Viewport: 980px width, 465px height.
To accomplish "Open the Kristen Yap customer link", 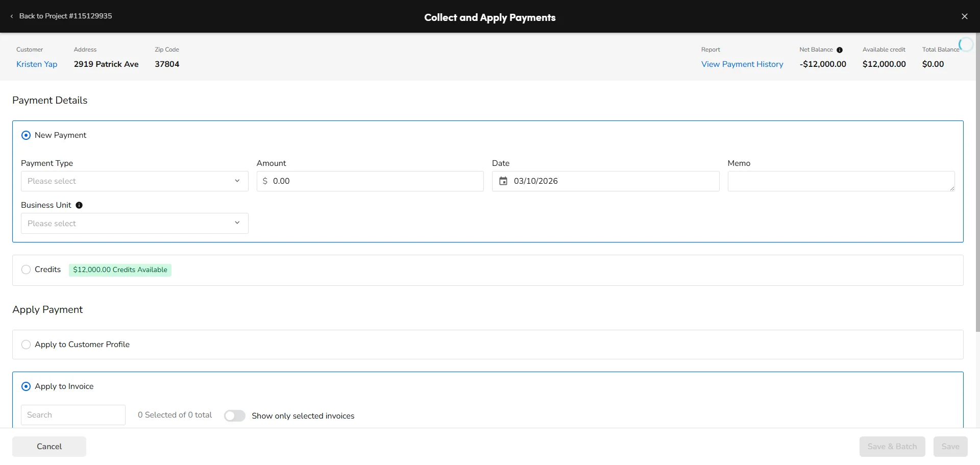I will [36, 64].
